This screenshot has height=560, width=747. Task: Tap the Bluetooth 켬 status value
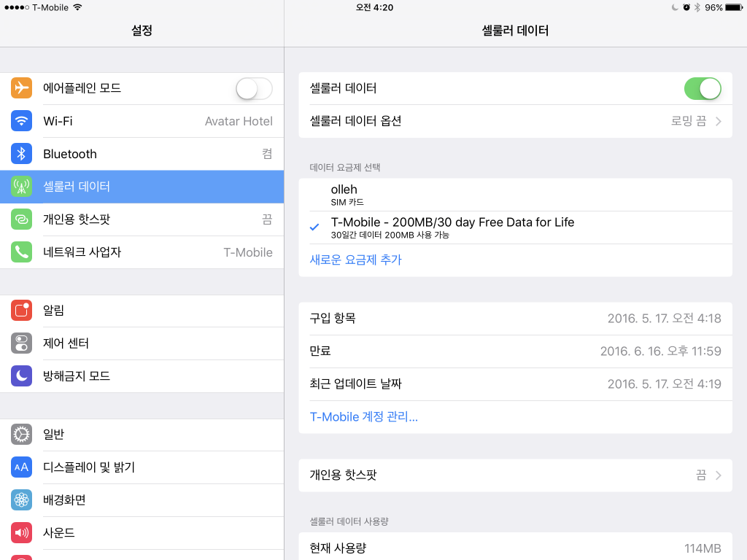point(267,154)
